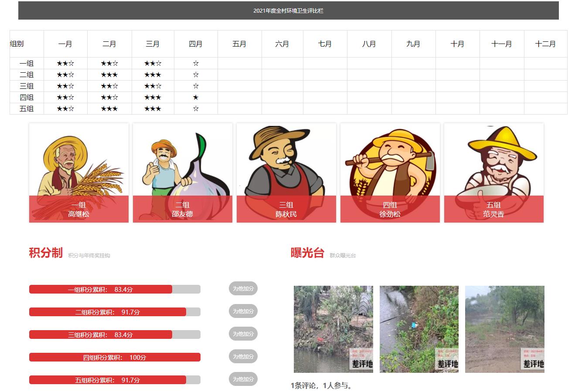This screenshot has width=575, height=392.
Task: Click the 四月 column header
Action: click(x=196, y=44)
